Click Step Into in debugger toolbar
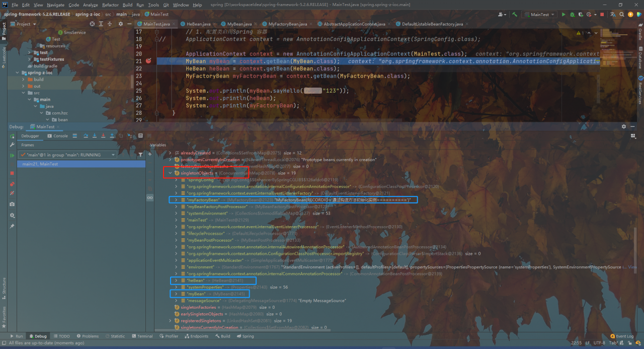 click(94, 136)
